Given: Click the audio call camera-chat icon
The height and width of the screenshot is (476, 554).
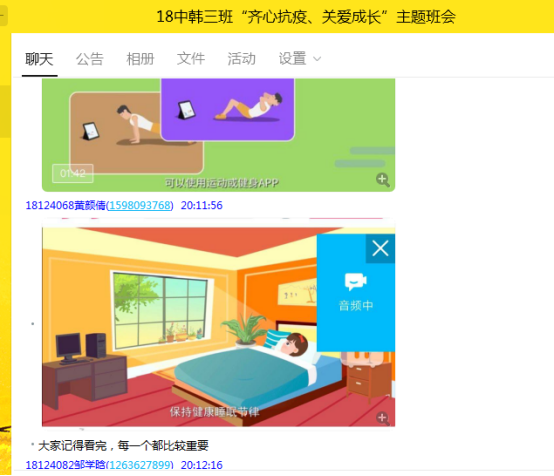Looking at the screenshot, I should 355,282.
